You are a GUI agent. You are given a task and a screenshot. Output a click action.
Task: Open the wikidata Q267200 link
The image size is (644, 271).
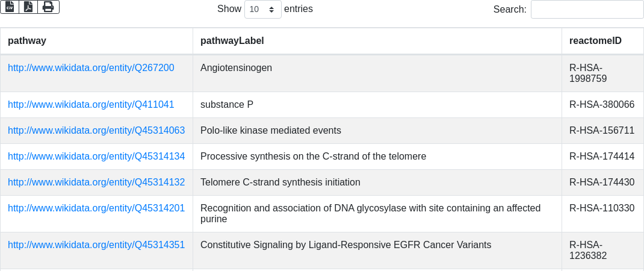91,68
